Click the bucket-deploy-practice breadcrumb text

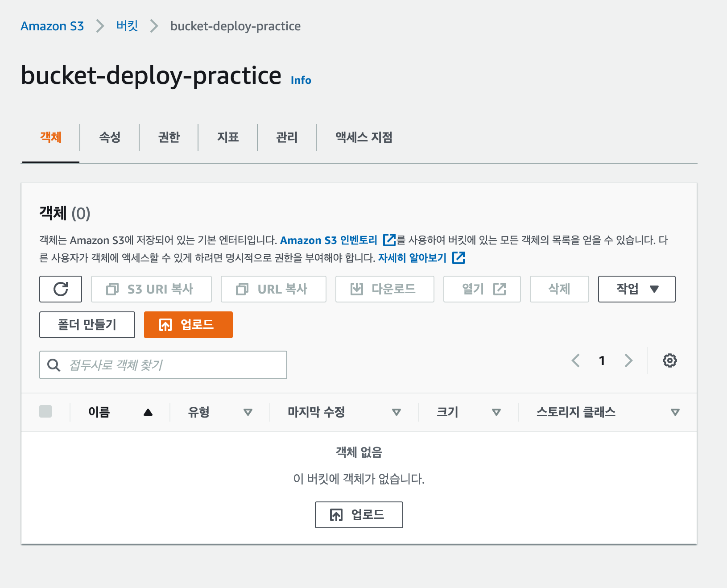235,26
